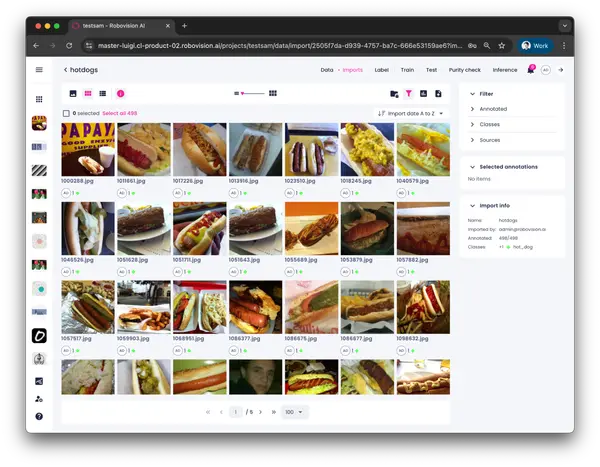Click the document file icon in toolbar

[438, 93]
